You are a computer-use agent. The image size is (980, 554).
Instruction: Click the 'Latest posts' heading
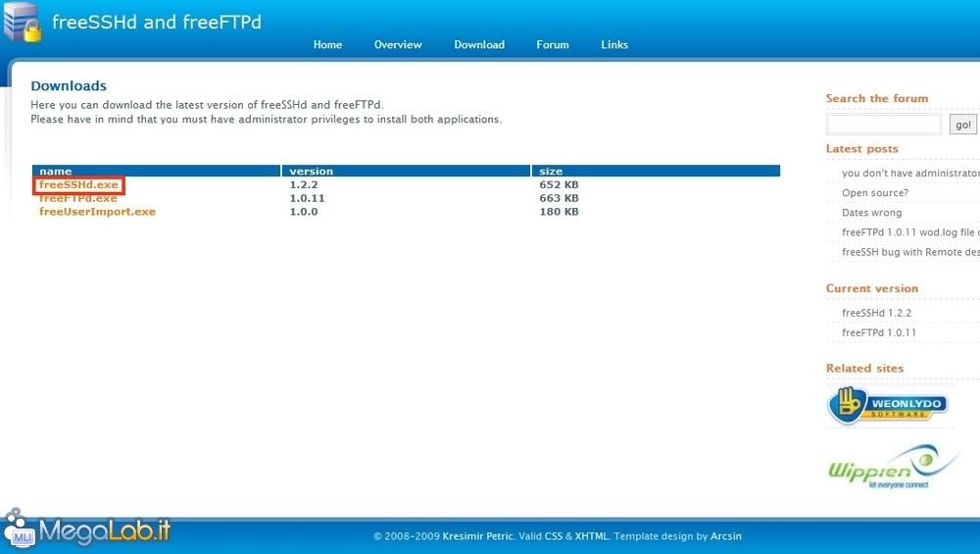point(861,149)
